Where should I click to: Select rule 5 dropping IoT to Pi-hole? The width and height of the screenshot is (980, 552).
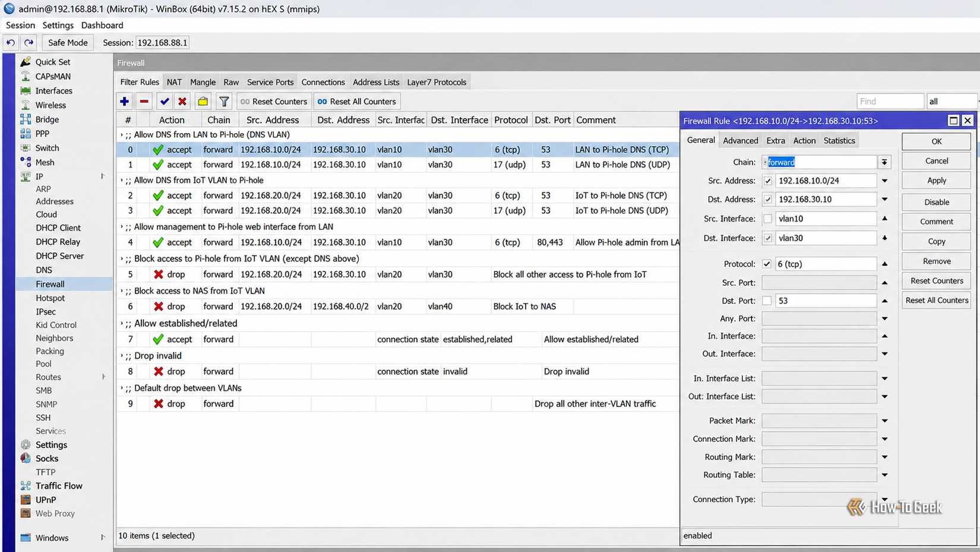(398, 275)
